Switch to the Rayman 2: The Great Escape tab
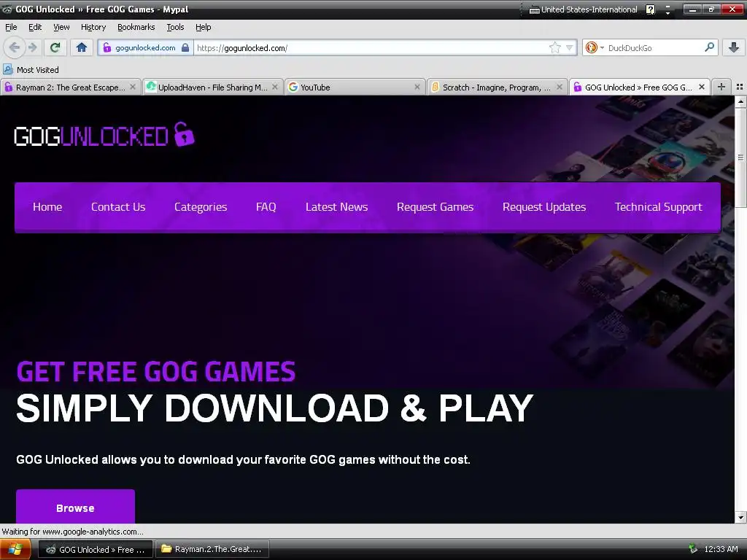This screenshot has width=747, height=560. tap(71, 87)
